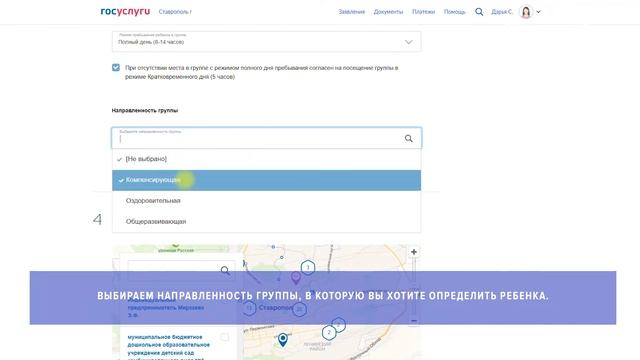Select the [Не выбрано] option

tap(267, 159)
